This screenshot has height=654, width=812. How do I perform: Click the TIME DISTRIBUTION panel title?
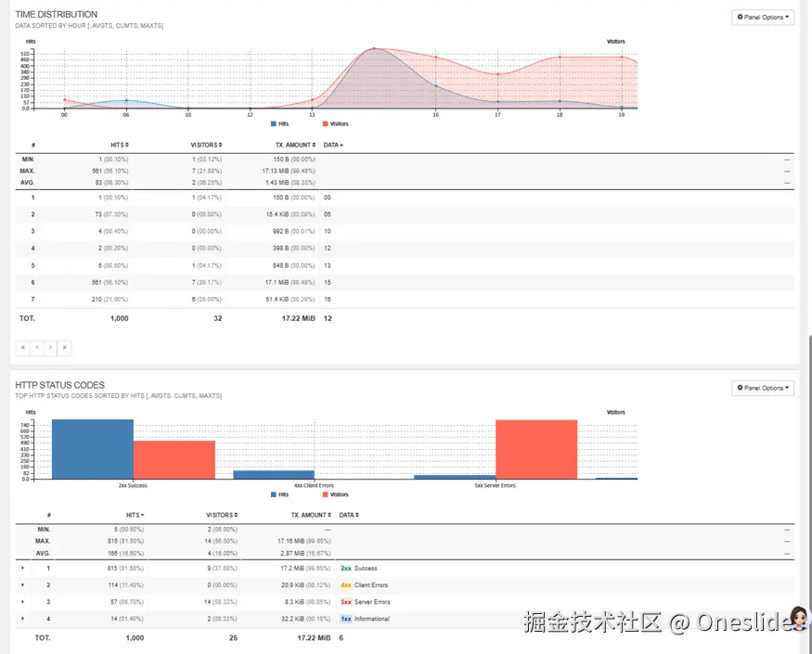tap(56, 15)
